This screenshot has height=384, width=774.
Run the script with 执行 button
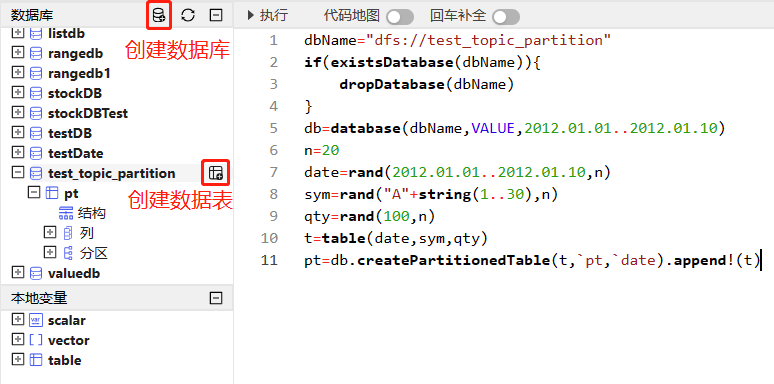268,16
